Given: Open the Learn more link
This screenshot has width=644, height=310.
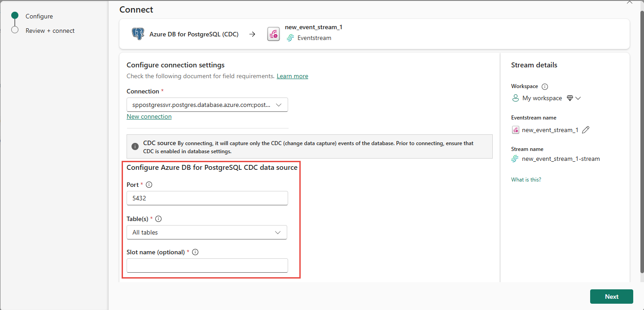Looking at the screenshot, I should [292, 75].
